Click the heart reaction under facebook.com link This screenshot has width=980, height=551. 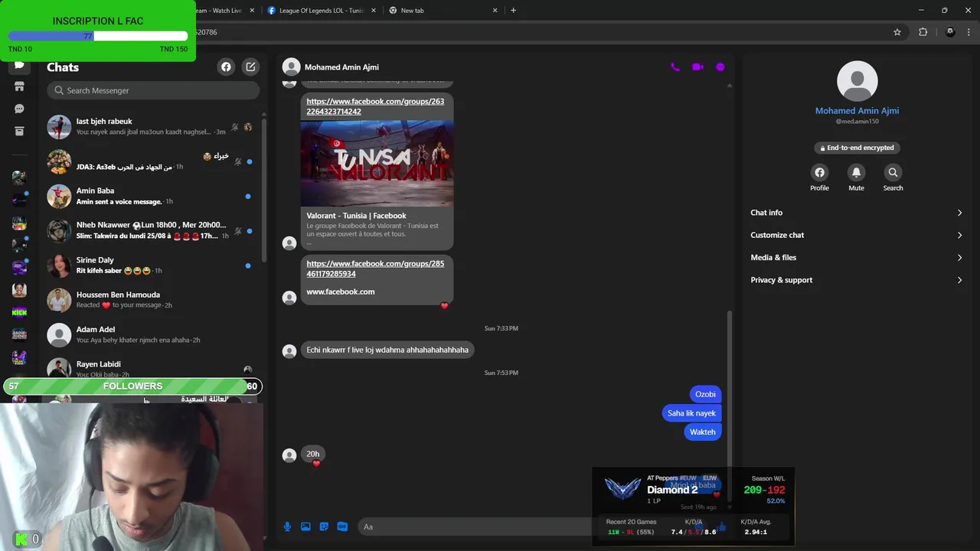pos(444,306)
